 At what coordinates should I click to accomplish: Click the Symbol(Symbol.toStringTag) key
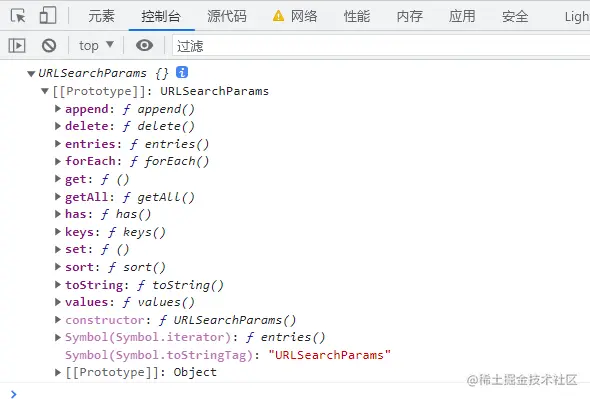pyautogui.click(x=159, y=355)
